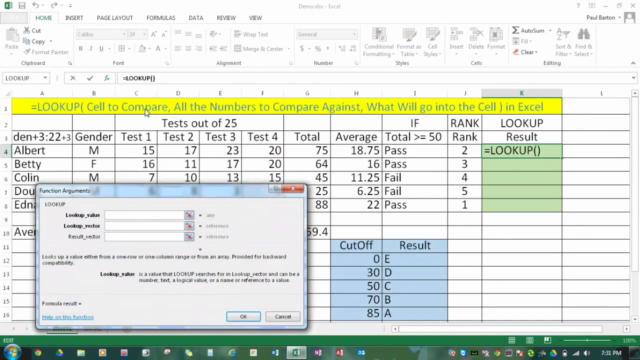Viewport: 640px width, 360px height.
Task: Click Insert Function fx icon
Action: pos(107,78)
